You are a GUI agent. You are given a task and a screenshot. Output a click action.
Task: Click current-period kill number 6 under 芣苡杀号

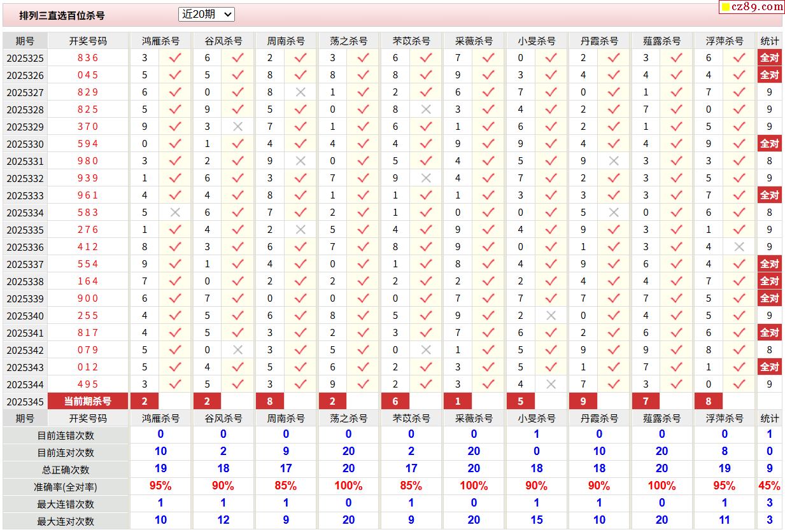click(x=396, y=402)
